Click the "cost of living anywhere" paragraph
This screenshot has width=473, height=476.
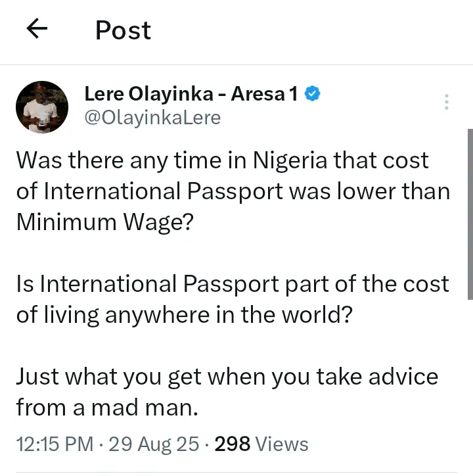click(x=233, y=299)
